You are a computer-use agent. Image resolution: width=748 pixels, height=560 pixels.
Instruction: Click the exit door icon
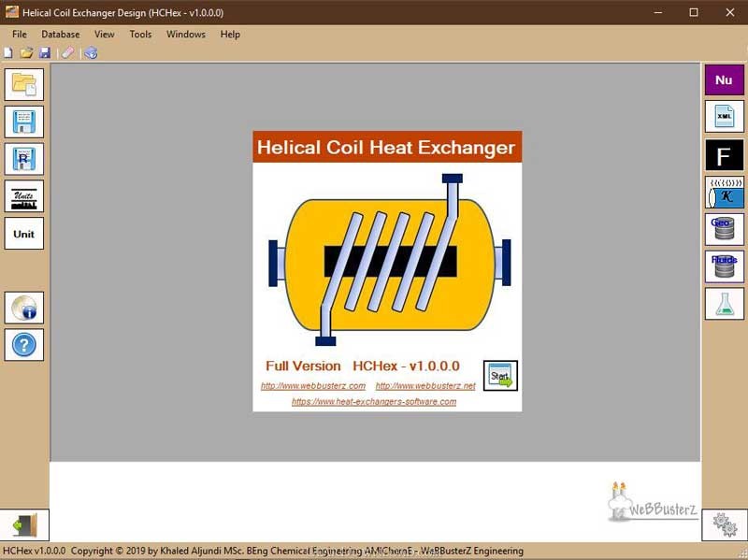pyautogui.click(x=24, y=525)
